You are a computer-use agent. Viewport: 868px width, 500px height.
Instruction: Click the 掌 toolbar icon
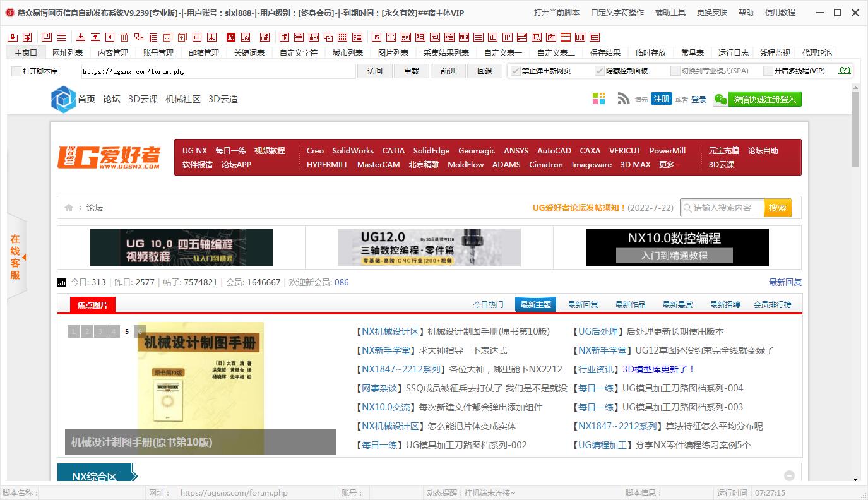299,37
